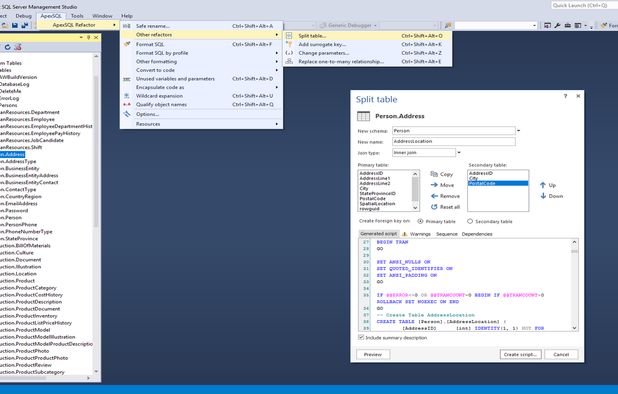
Task: Open the ApexSQL menu
Action: tap(51, 16)
